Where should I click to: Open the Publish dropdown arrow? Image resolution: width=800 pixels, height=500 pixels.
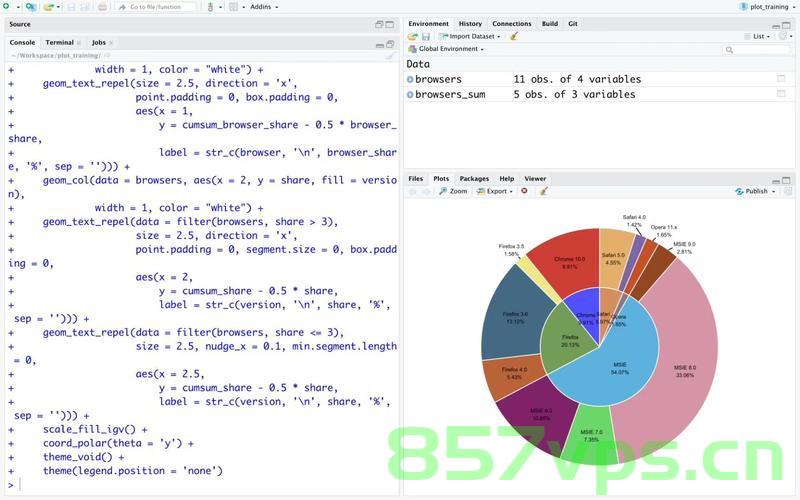(x=773, y=191)
